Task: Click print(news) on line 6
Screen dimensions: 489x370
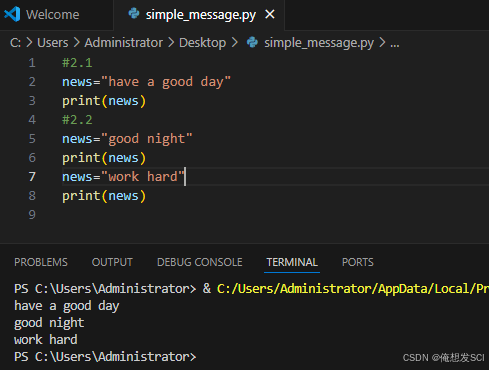Action: click(104, 158)
